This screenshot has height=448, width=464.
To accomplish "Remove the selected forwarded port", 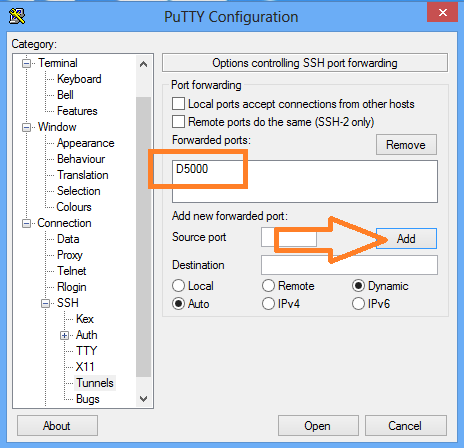I will point(406,145).
